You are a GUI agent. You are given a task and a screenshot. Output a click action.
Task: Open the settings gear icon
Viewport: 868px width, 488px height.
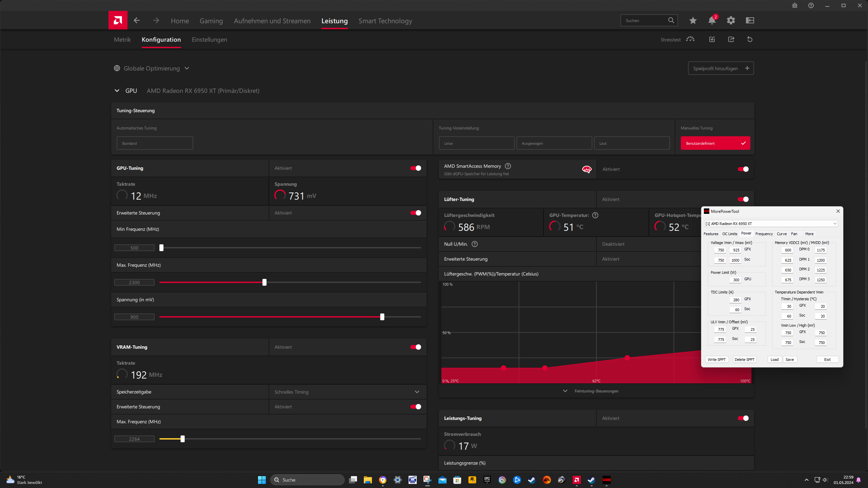pyautogui.click(x=731, y=20)
